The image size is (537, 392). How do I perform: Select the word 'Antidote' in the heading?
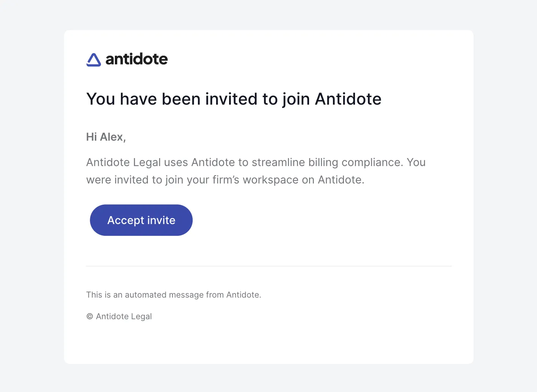pos(348,99)
